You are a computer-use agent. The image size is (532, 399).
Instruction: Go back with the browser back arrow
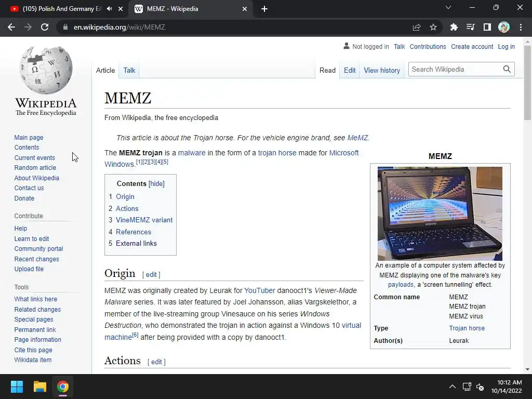pyautogui.click(x=11, y=27)
